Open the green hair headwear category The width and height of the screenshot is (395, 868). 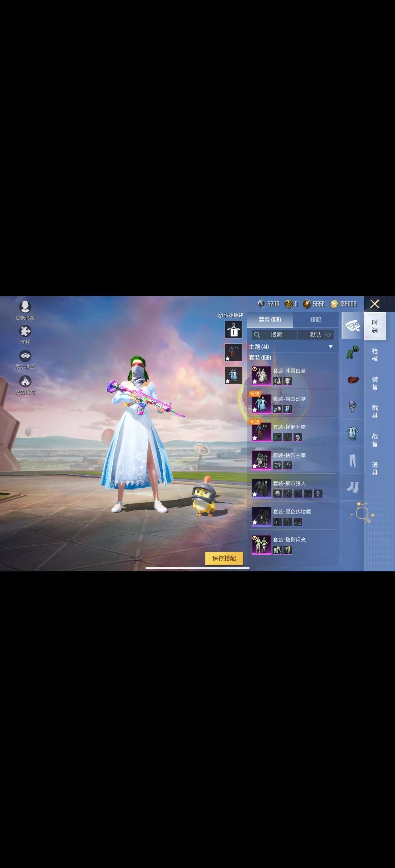click(x=353, y=353)
